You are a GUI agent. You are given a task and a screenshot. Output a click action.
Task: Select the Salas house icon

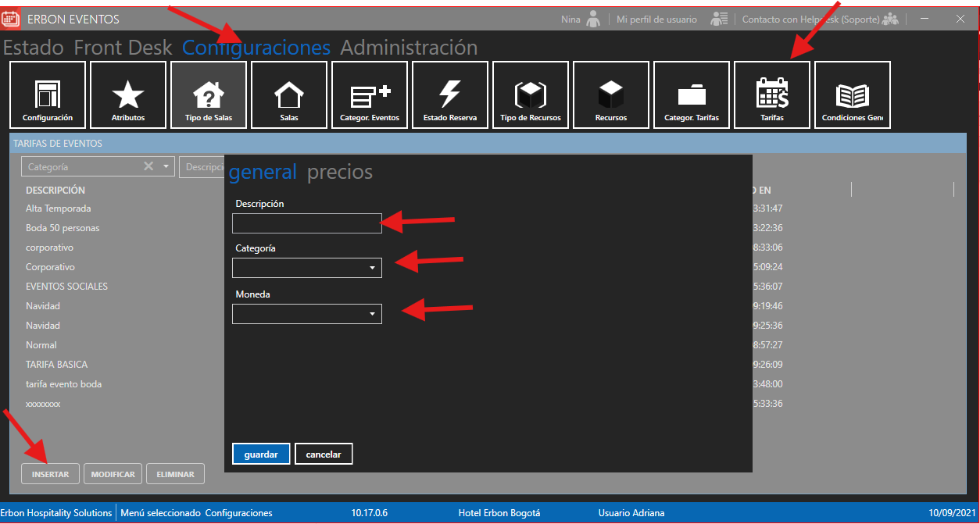[x=289, y=94]
